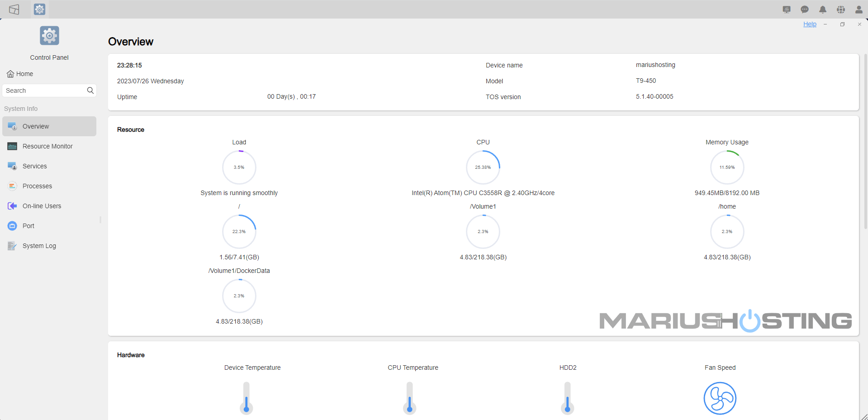Click the HDD2 thermometer icon

pyautogui.click(x=568, y=398)
